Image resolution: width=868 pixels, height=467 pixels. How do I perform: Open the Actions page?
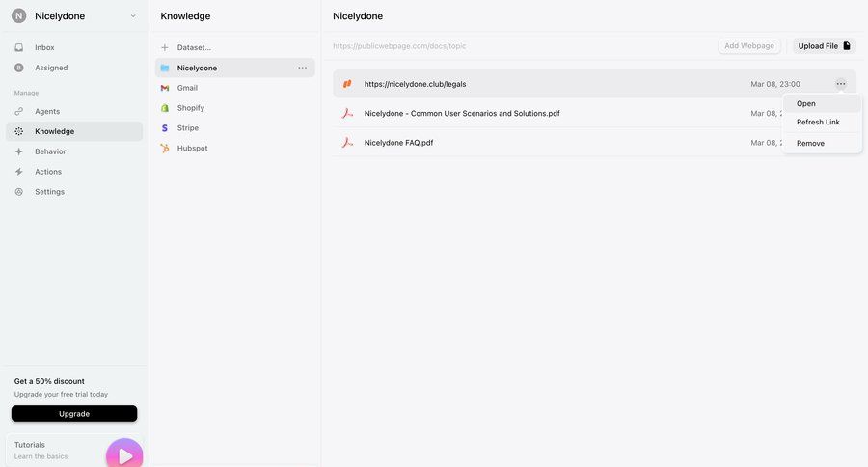tap(48, 172)
